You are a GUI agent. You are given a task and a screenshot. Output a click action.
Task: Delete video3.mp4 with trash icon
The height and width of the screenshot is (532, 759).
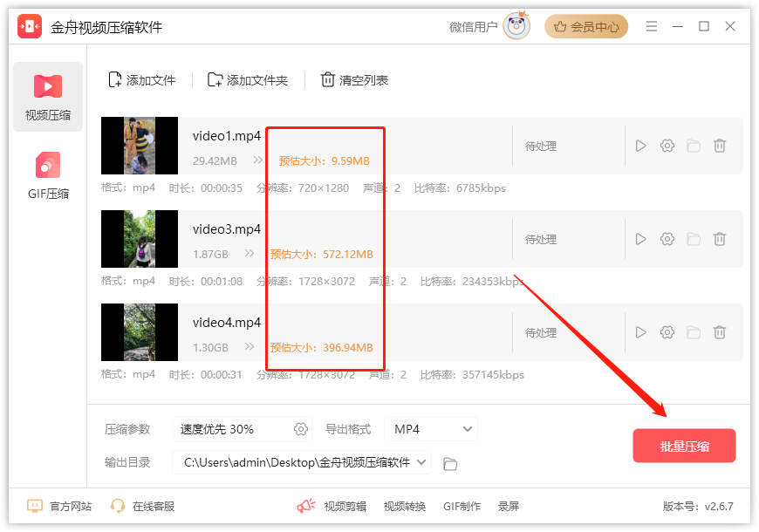point(720,239)
